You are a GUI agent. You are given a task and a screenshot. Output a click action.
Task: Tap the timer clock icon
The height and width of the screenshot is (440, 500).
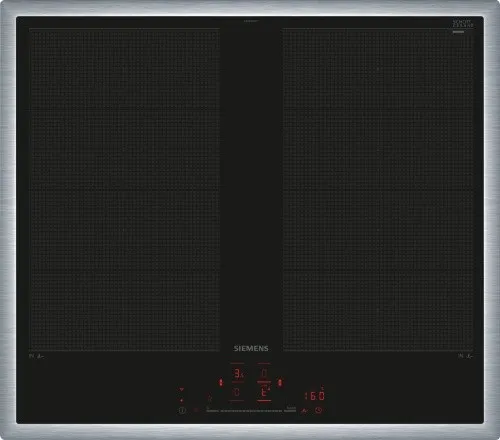(318, 410)
